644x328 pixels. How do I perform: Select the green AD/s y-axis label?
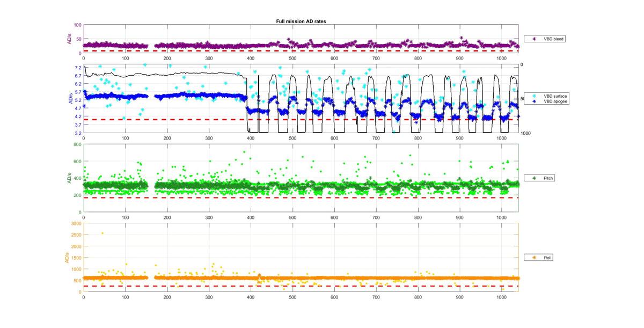(x=69, y=178)
